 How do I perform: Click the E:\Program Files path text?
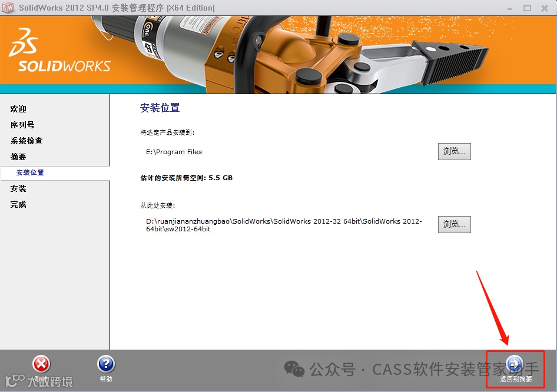(174, 152)
